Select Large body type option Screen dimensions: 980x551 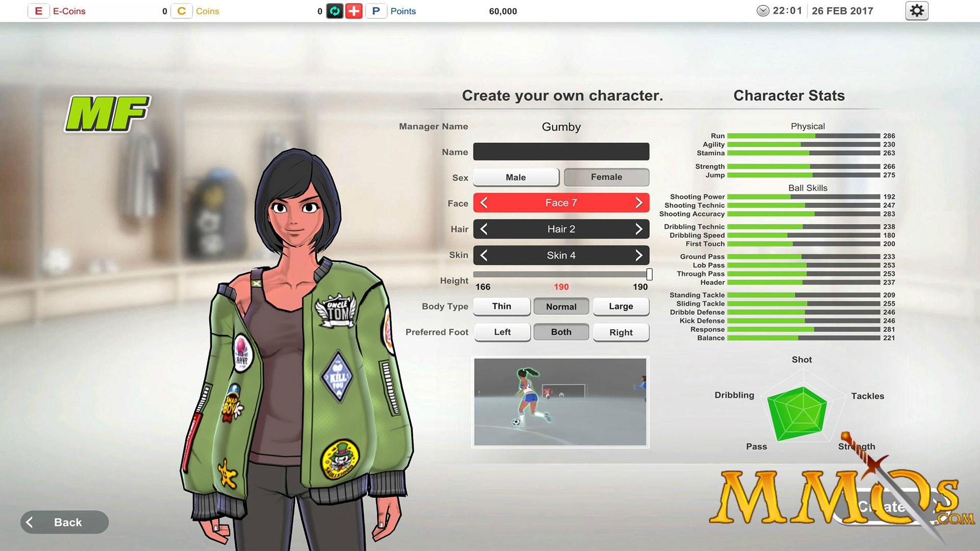(621, 306)
